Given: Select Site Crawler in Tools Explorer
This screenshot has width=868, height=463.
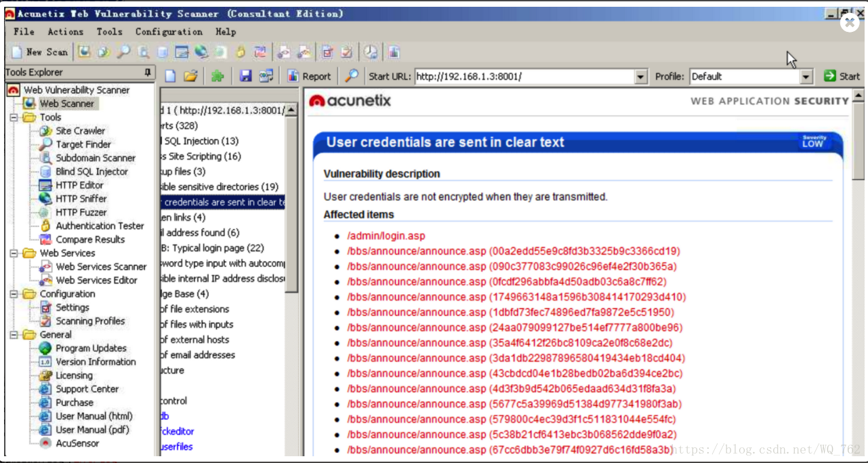Looking at the screenshot, I should pyautogui.click(x=80, y=130).
